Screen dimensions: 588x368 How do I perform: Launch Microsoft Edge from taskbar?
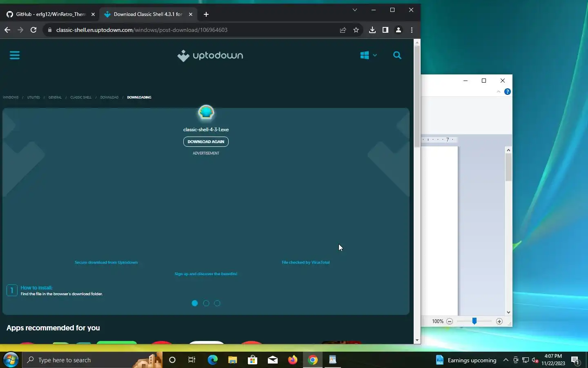pyautogui.click(x=212, y=360)
